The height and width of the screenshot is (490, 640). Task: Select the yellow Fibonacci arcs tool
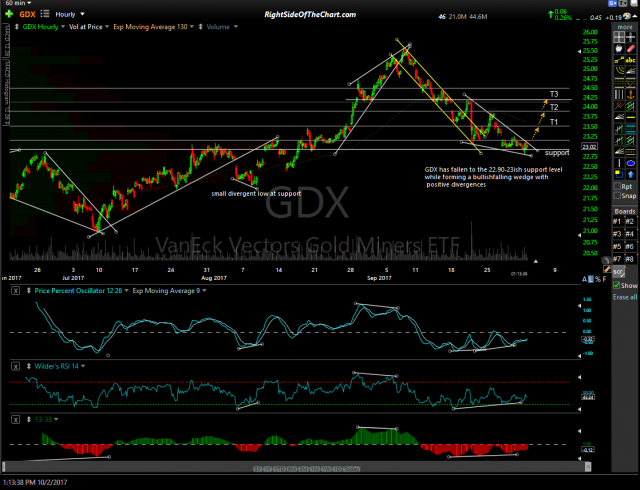click(619, 70)
